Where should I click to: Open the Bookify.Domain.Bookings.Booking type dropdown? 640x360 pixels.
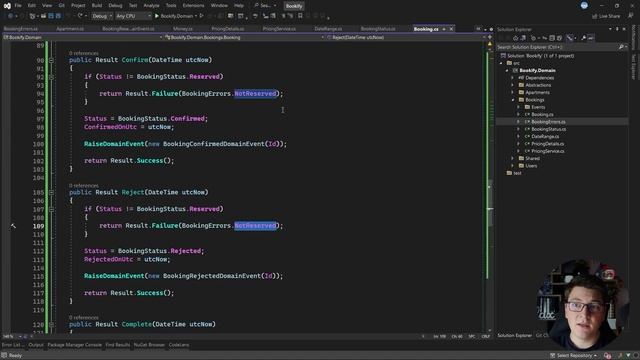pyautogui.click(x=244, y=37)
